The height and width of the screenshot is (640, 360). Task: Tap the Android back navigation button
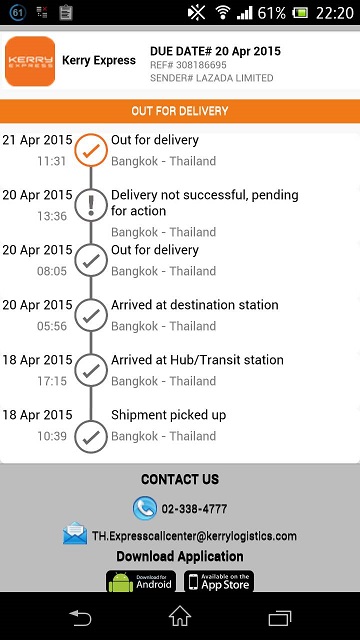coord(80,617)
